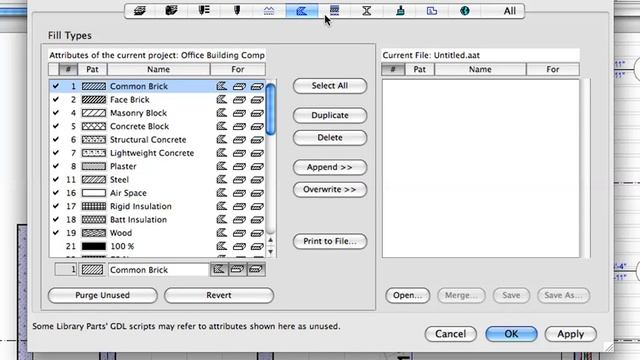Open an attribute file with Open...
Screen dimensions: 640x360
point(407,295)
